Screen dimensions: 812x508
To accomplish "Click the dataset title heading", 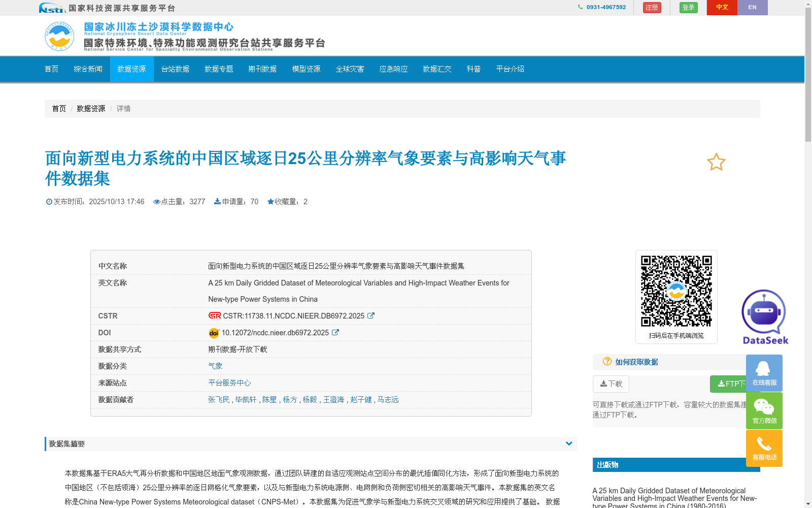I will (x=306, y=168).
